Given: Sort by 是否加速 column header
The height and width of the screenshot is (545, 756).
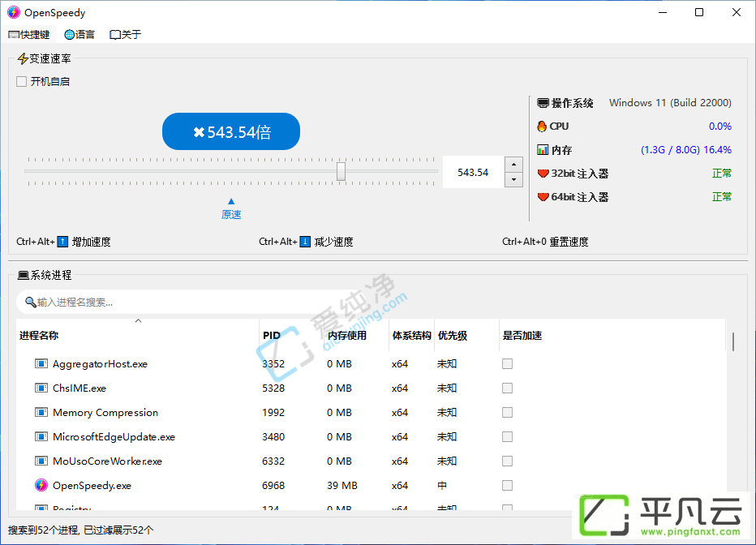Looking at the screenshot, I should tap(612, 336).
